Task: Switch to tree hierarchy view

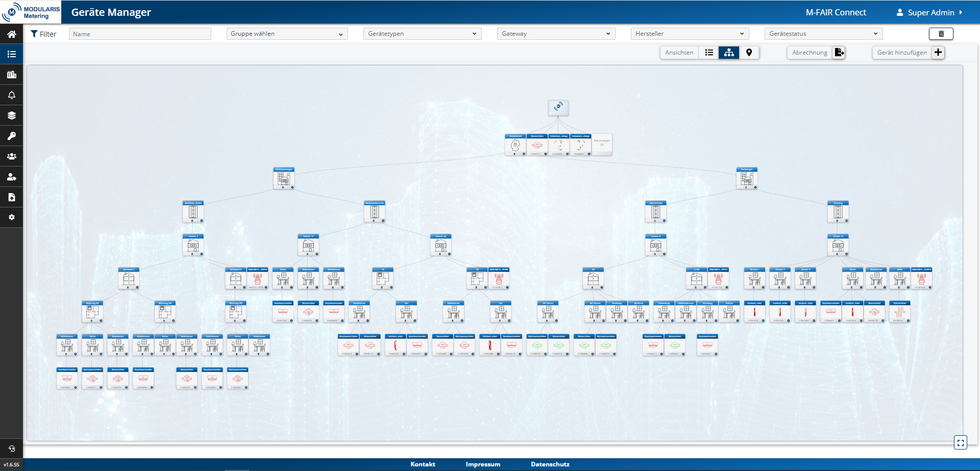Action: tap(729, 53)
